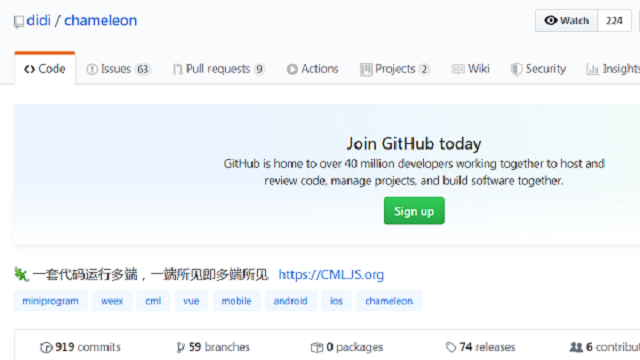Go to the Actions tab

pyautogui.click(x=313, y=69)
